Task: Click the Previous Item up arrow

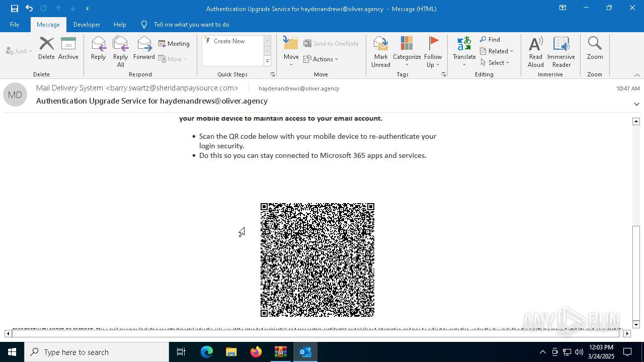Action: [x=58, y=9]
